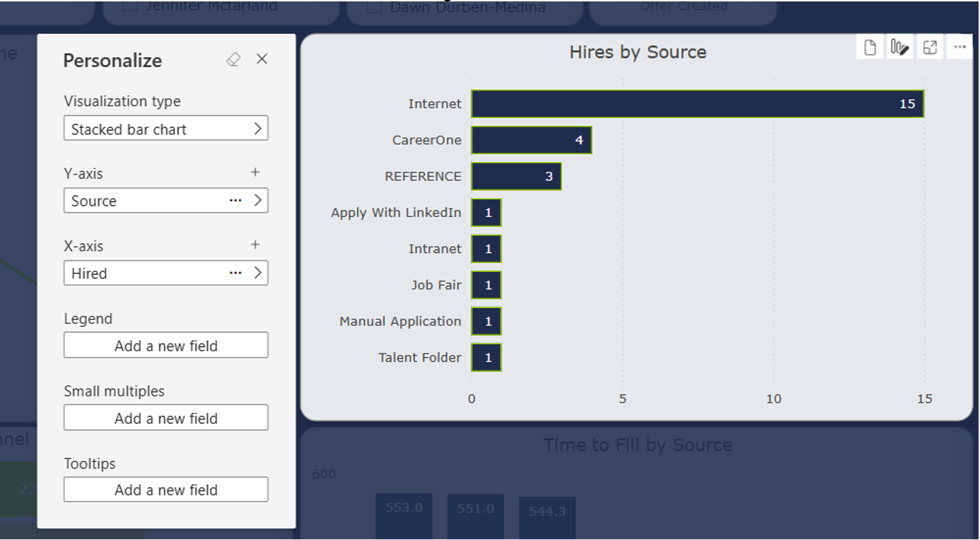Expand the Source field chevron

[x=257, y=201]
